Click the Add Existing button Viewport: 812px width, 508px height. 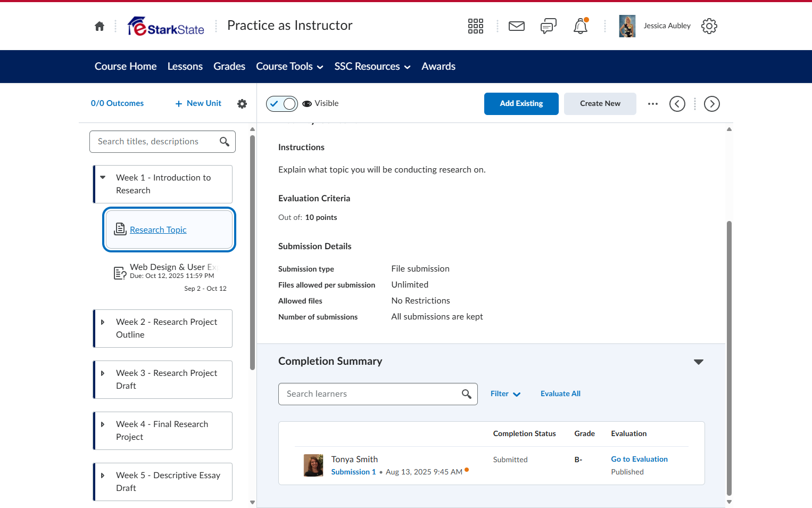tap(521, 104)
